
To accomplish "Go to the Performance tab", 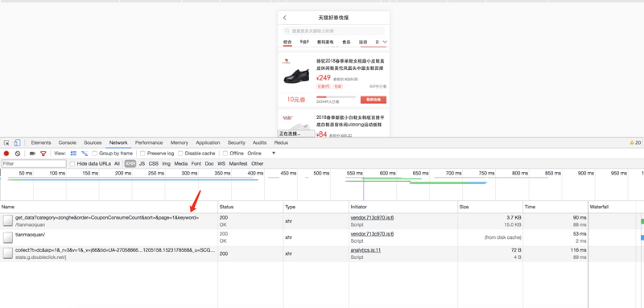I will 149,142.
